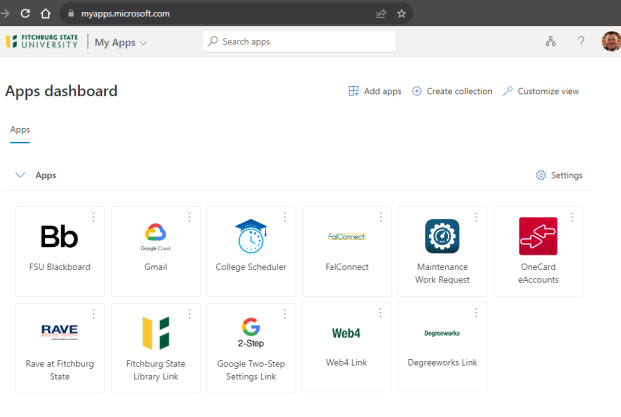Open more options for Rave tile

[x=93, y=314]
